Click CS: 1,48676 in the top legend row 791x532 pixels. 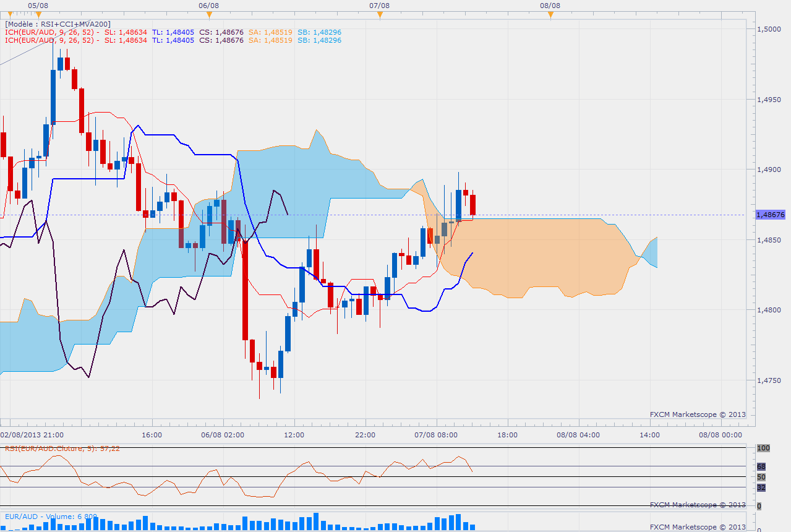tap(222, 32)
